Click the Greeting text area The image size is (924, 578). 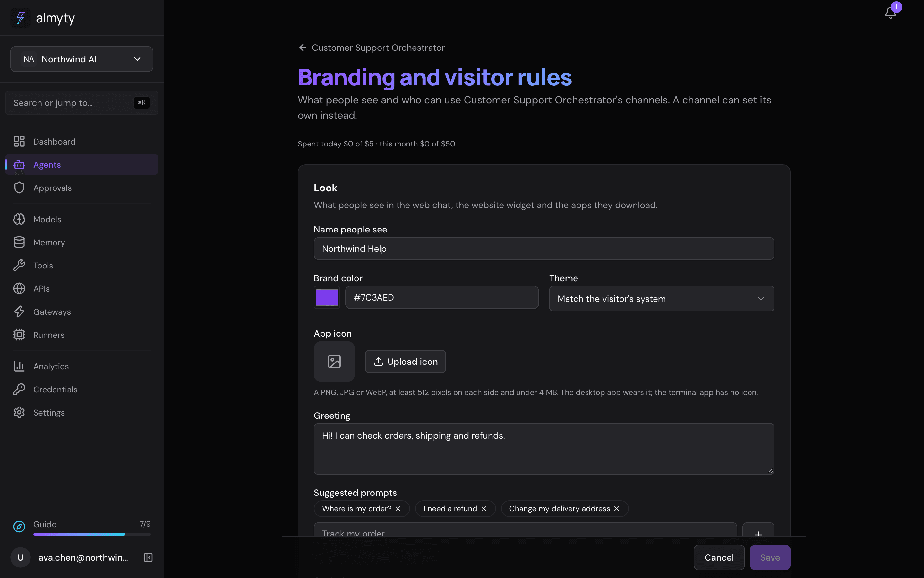click(544, 449)
